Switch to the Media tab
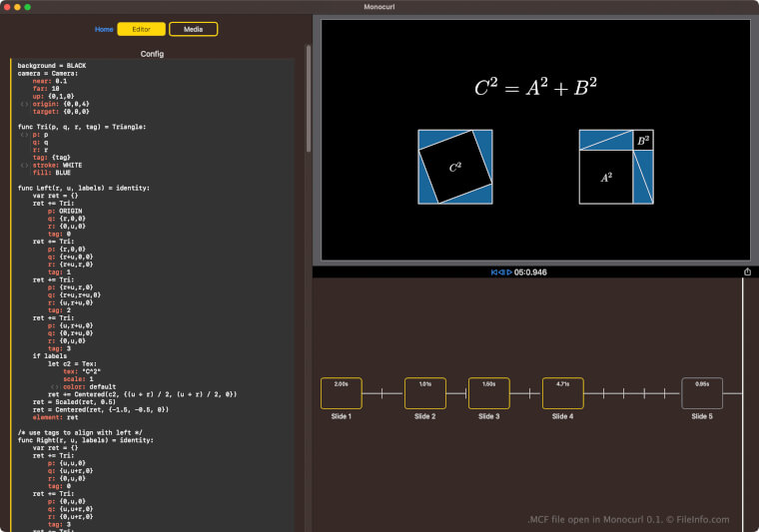759x532 pixels. [193, 29]
